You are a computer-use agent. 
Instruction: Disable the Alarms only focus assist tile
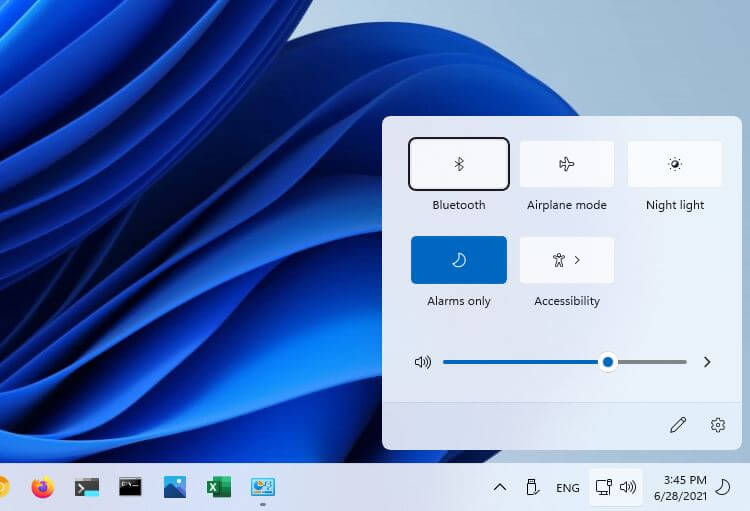click(459, 260)
